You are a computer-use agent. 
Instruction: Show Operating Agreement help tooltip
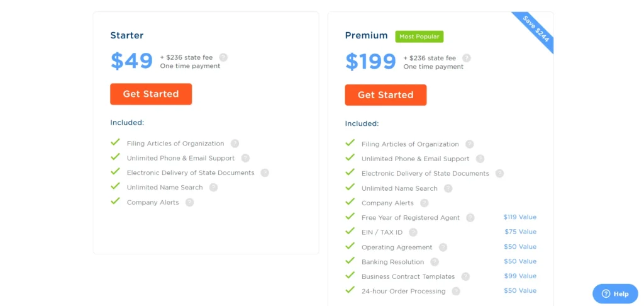pyautogui.click(x=443, y=247)
